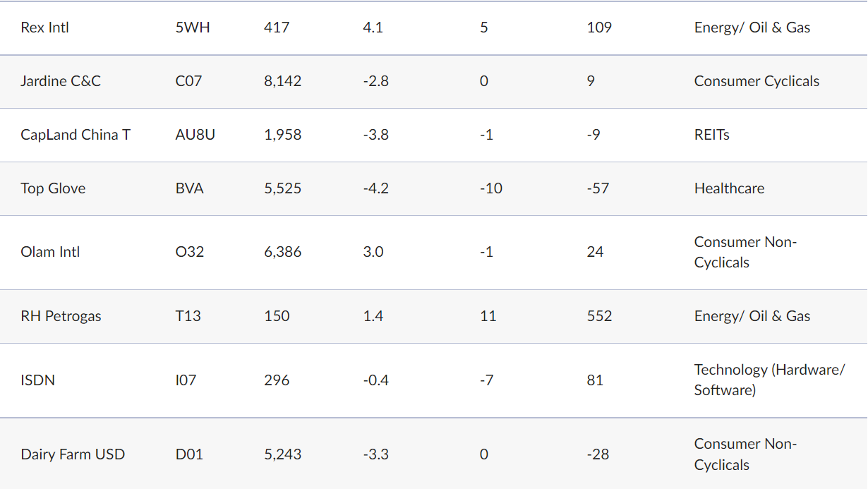Select the Jardine C&C row name
Viewport: 868px width, 489px height.
pyautogui.click(x=61, y=81)
